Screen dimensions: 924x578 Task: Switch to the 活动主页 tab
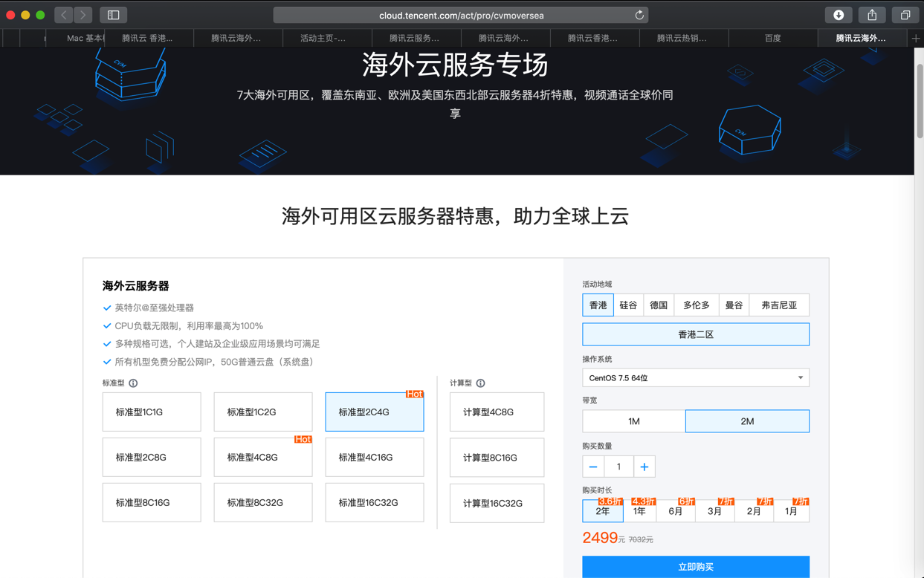(327, 38)
